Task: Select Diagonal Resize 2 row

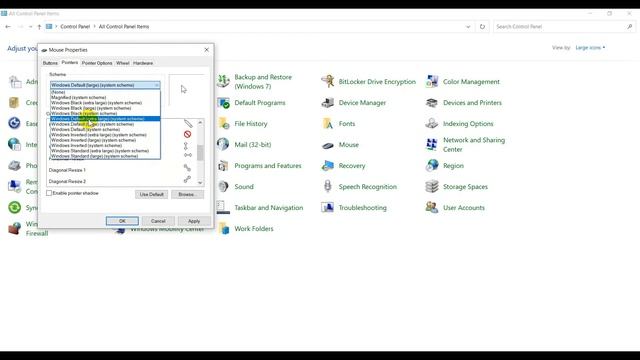Action: tap(122, 181)
